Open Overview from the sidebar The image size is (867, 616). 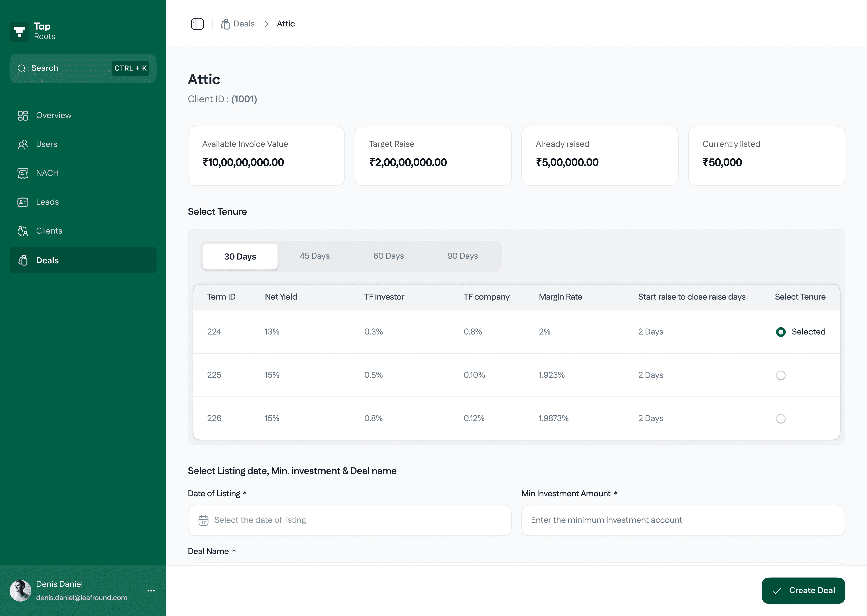tap(54, 115)
